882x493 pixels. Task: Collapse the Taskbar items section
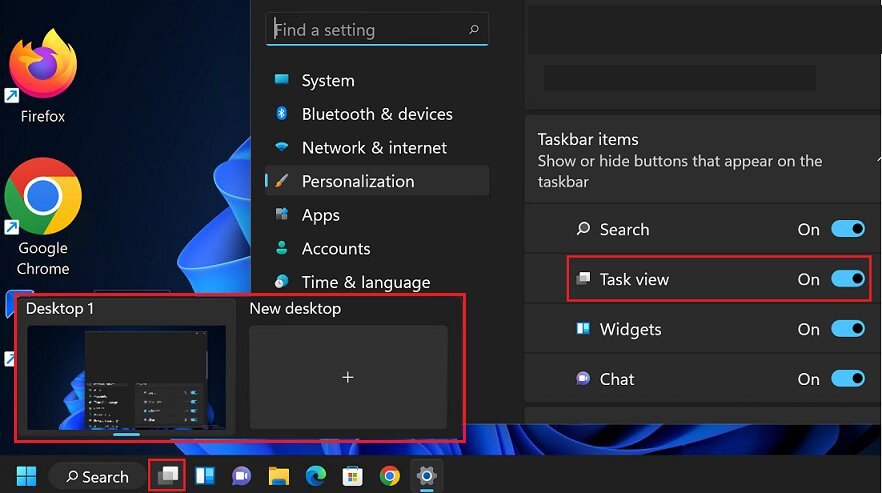tap(876, 160)
